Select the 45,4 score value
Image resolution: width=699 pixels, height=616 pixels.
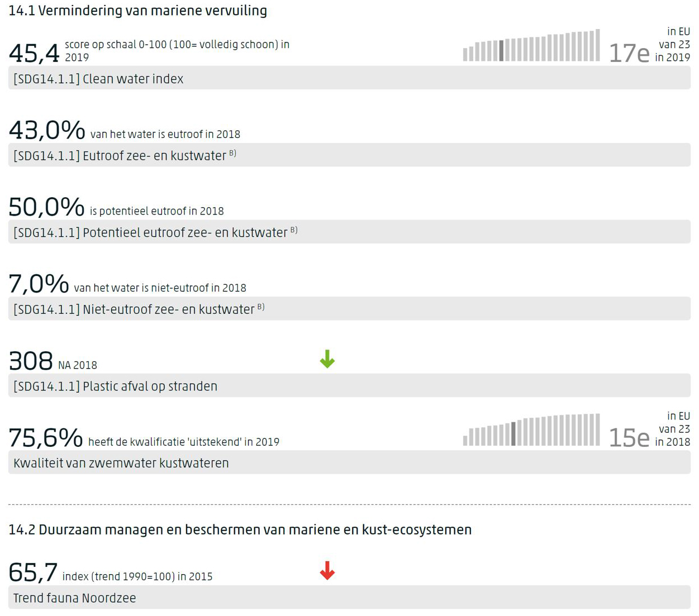tap(34, 53)
